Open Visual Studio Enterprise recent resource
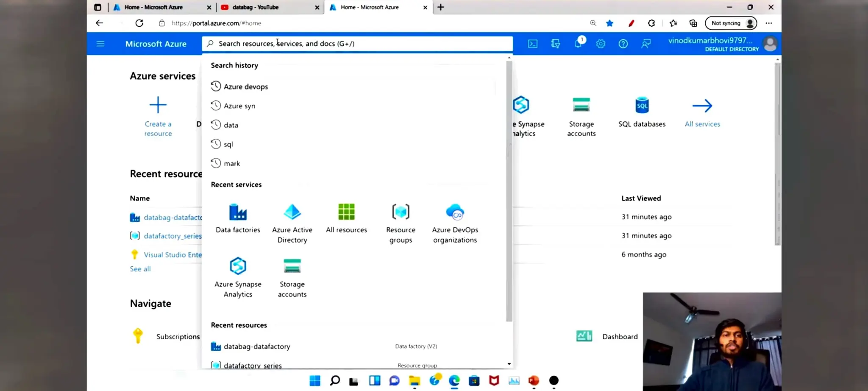 tap(172, 254)
